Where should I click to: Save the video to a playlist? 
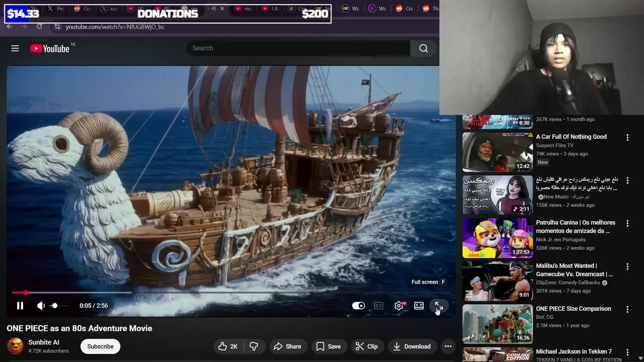tap(329, 346)
